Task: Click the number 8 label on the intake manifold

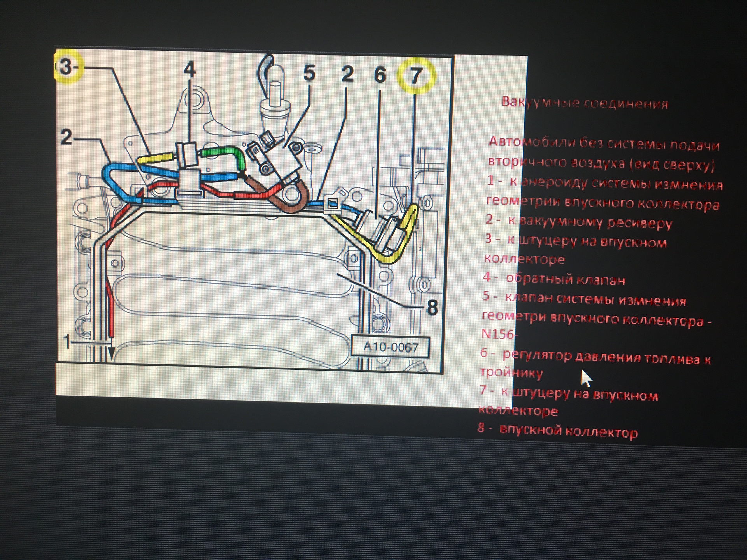Action: tap(432, 307)
